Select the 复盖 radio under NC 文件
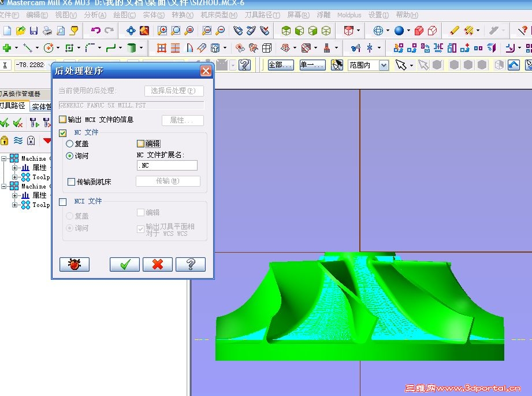Screen dimensions: 532x396 pyautogui.click(x=69, y=144)
